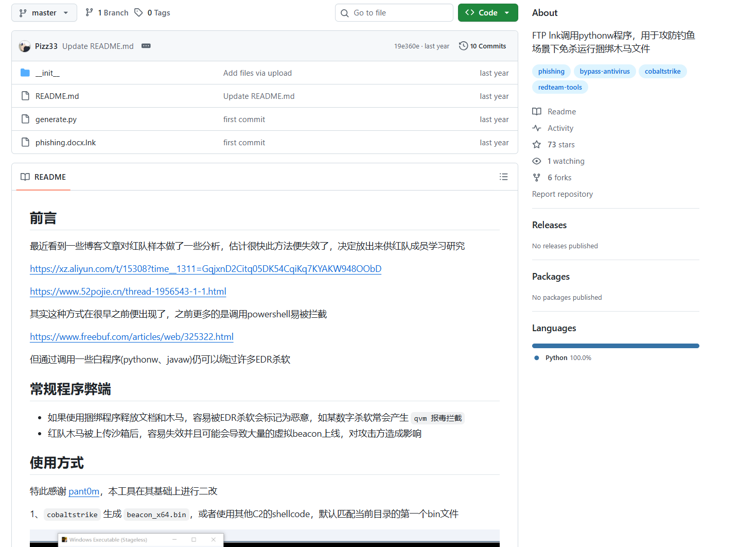The image size is (756, 547).
Task: Click the Tags icon next to 0 Tags
Action: click(x=137, y=12)
